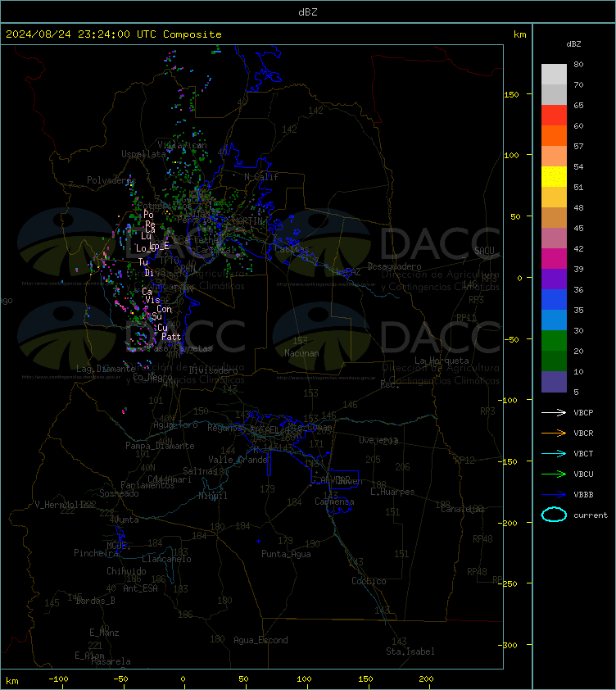616x690 pixels.
Task: Pick the dark orange swatch below 60
Action: click(x=554, y=135)
